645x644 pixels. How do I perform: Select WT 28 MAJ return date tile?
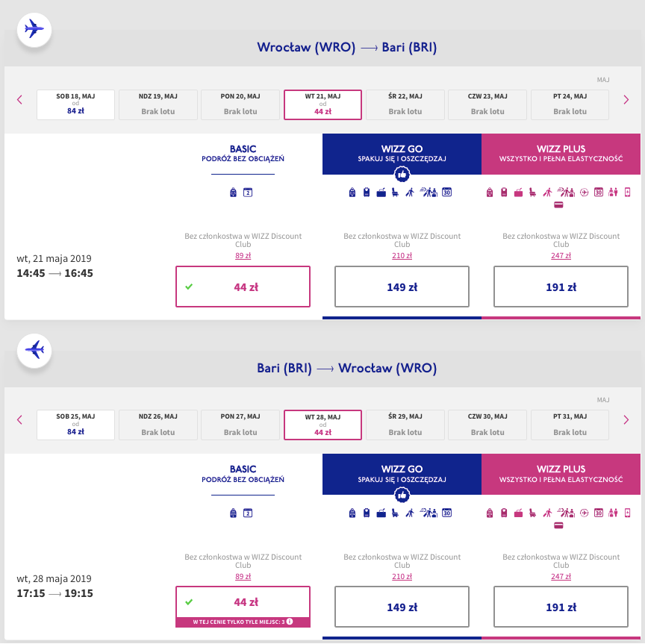coord(322,425)
